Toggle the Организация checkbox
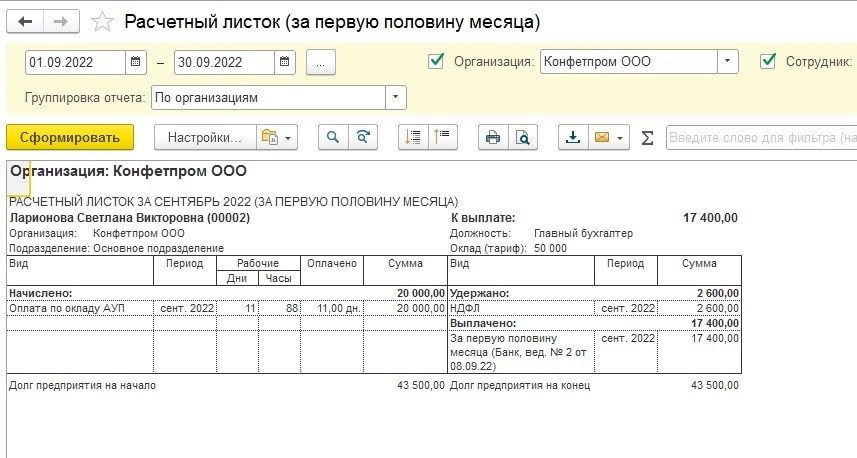Viewport: 857px width, 458px height. coord(435,61)
